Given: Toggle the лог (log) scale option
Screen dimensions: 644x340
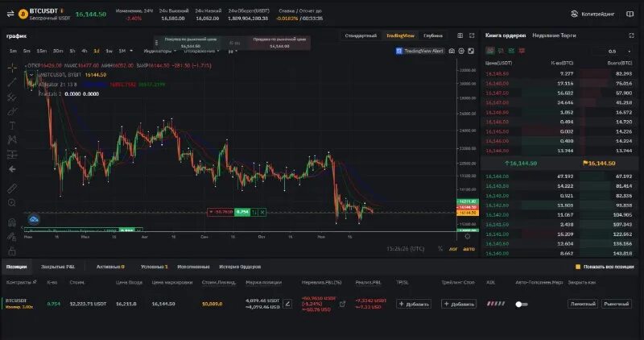Looking at the screenshot, I should click(453, 249).
